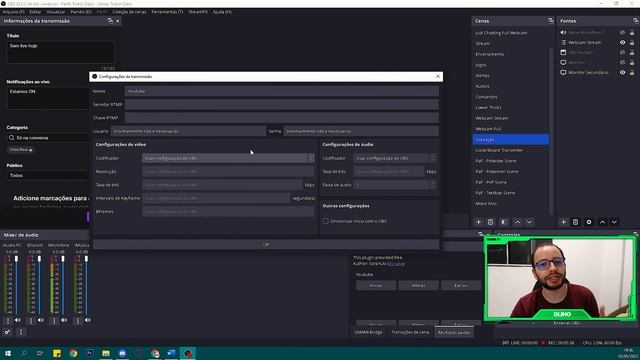Toggle lock on the Monitor source
The image size is (640, 360).
coord(632,62)
